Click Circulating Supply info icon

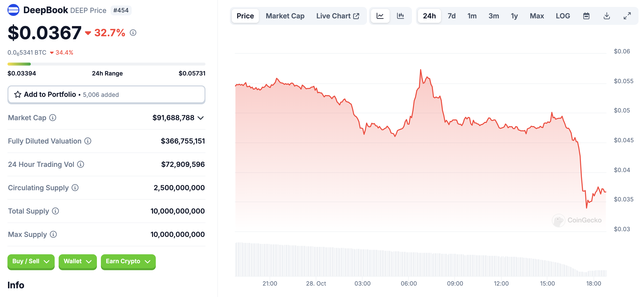click(75, 188)
